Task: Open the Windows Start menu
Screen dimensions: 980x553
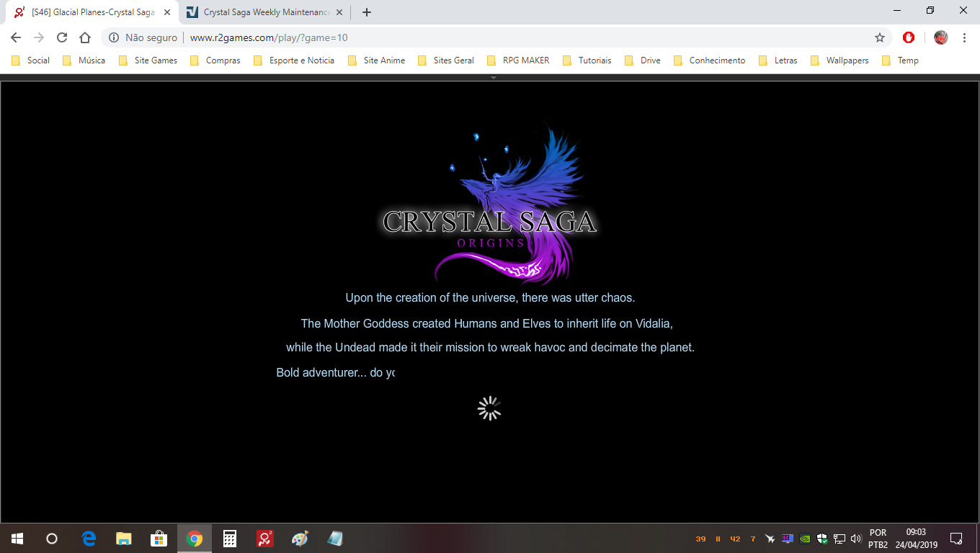Action: [17, 538]
